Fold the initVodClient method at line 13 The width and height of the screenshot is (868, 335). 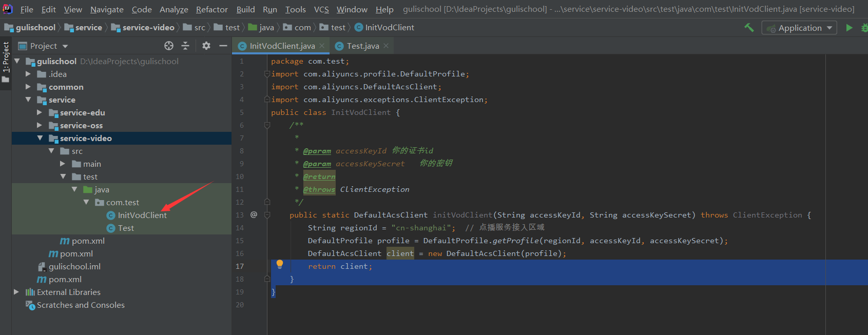[x=267, y=215]
